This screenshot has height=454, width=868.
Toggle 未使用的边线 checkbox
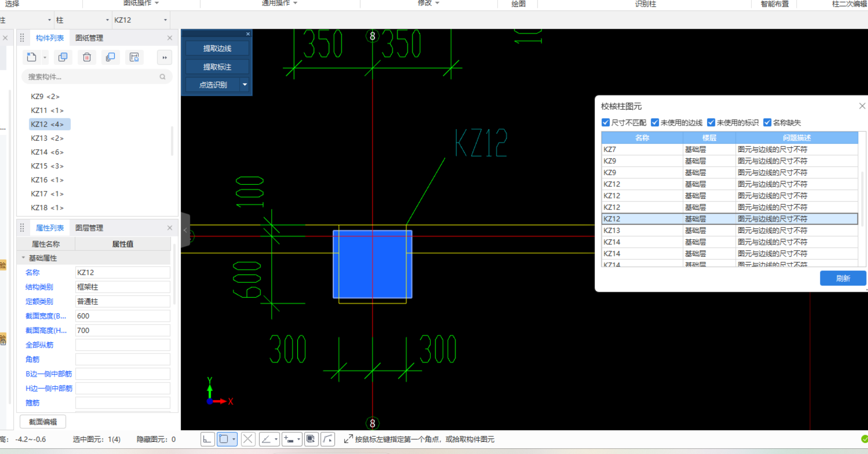pyautogui.click(x=655, y=122)
